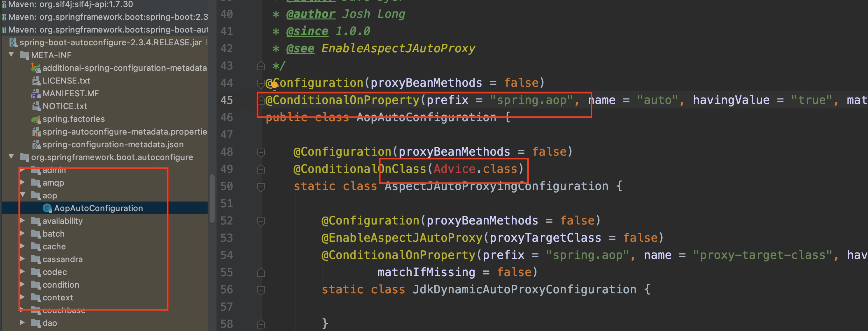Click the aop package folder icon
Image resolution: width=868 pixels, height=331 pixels.
pyautogui.click(x=36, y=195)
